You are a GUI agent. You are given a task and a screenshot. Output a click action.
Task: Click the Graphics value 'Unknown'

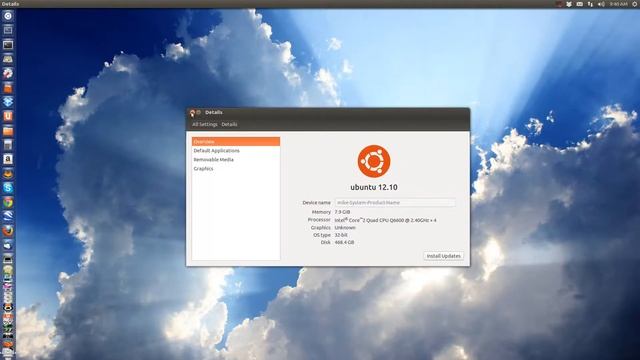pos(345,228)
